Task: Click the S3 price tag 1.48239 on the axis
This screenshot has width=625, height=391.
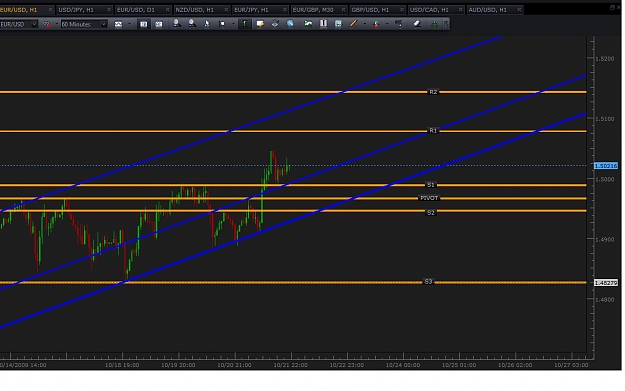Action: pos(605,283)
